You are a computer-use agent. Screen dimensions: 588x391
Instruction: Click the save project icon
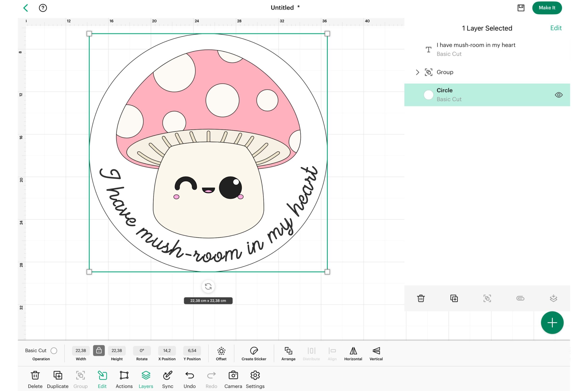tap(521, 8)
